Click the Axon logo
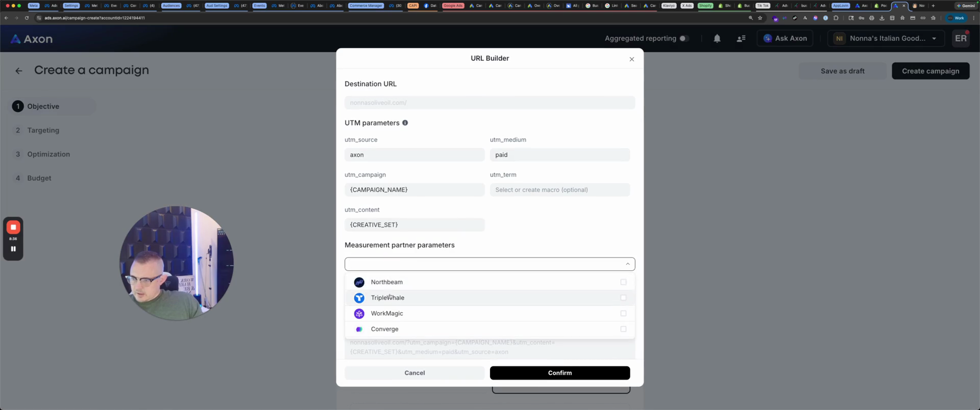The height and width of the screenshot is (410, 980). [32, 39]
